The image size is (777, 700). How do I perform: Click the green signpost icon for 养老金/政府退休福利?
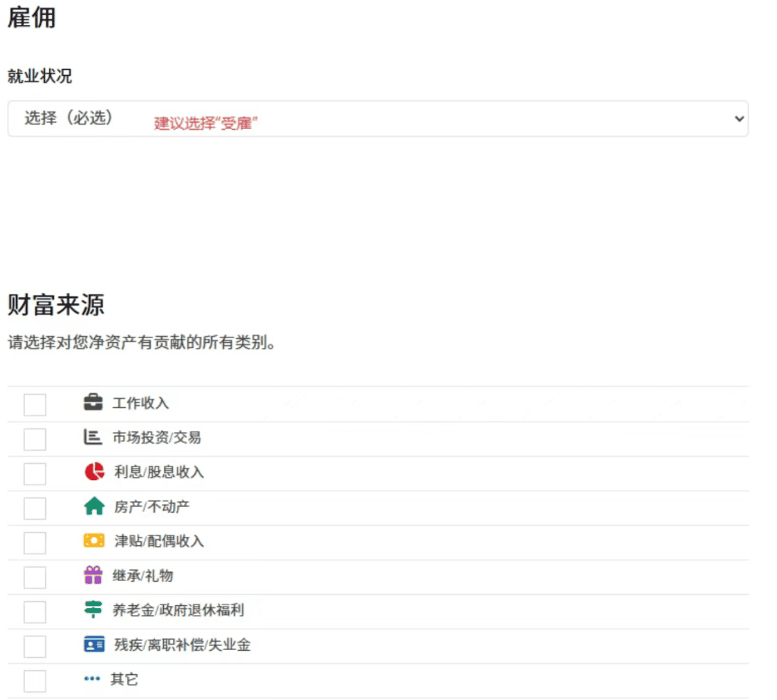pyautogui.click(x=93, y=609)
